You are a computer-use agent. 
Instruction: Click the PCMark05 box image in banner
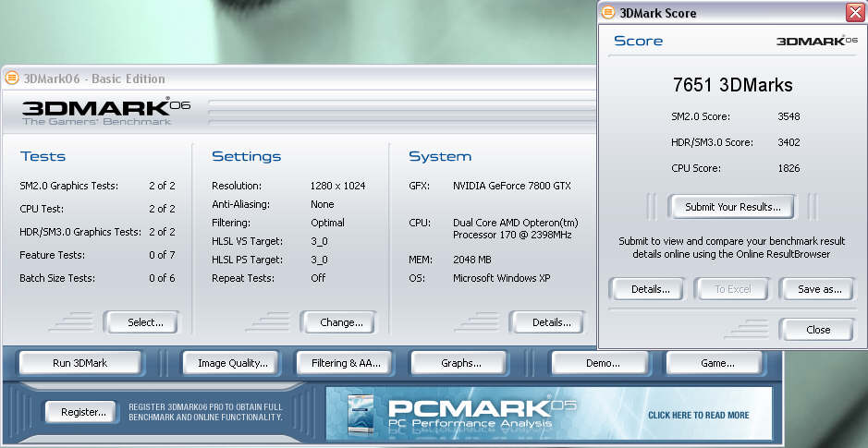[361, 414]
